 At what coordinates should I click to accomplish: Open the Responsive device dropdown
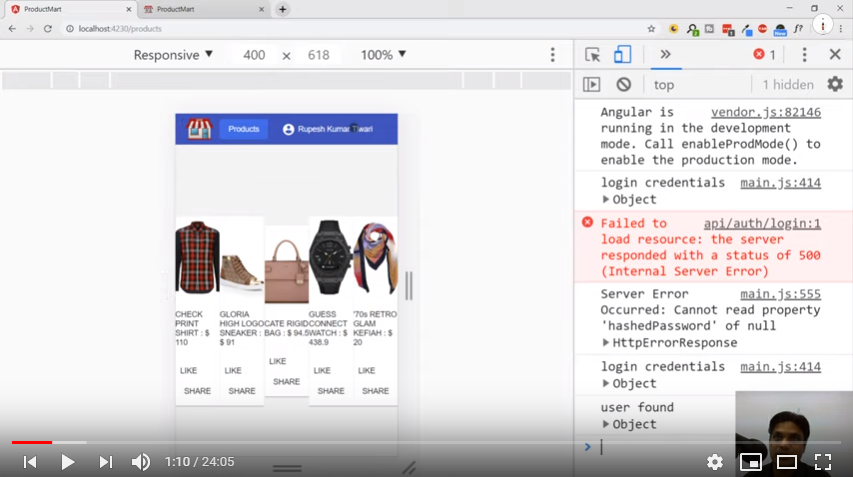click(174, 55)
